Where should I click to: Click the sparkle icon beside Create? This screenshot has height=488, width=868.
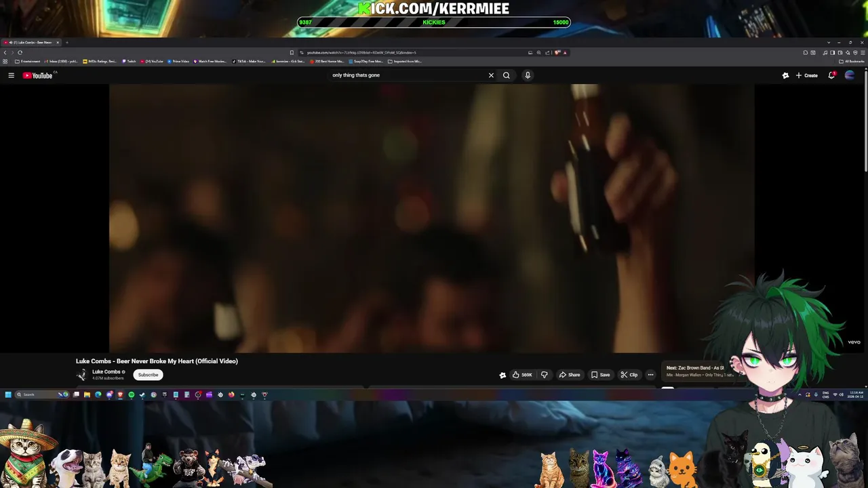[785, 75]
